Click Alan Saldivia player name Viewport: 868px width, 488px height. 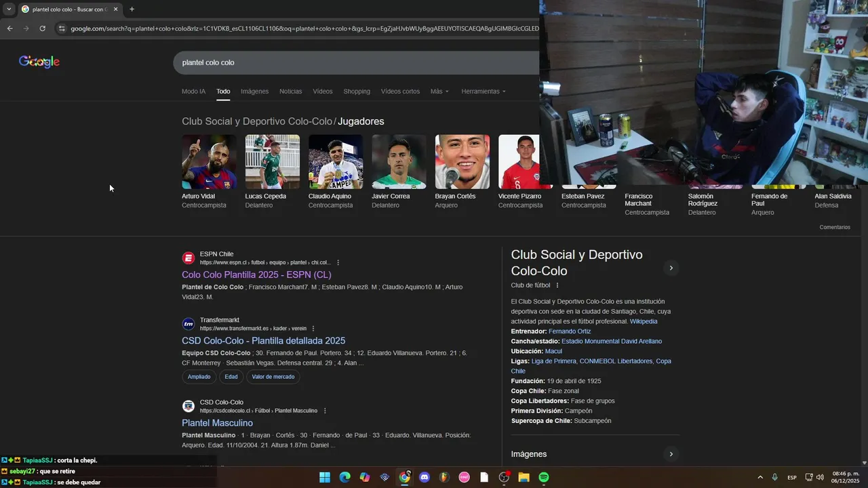pyautogui.click(x=833, y=197)
